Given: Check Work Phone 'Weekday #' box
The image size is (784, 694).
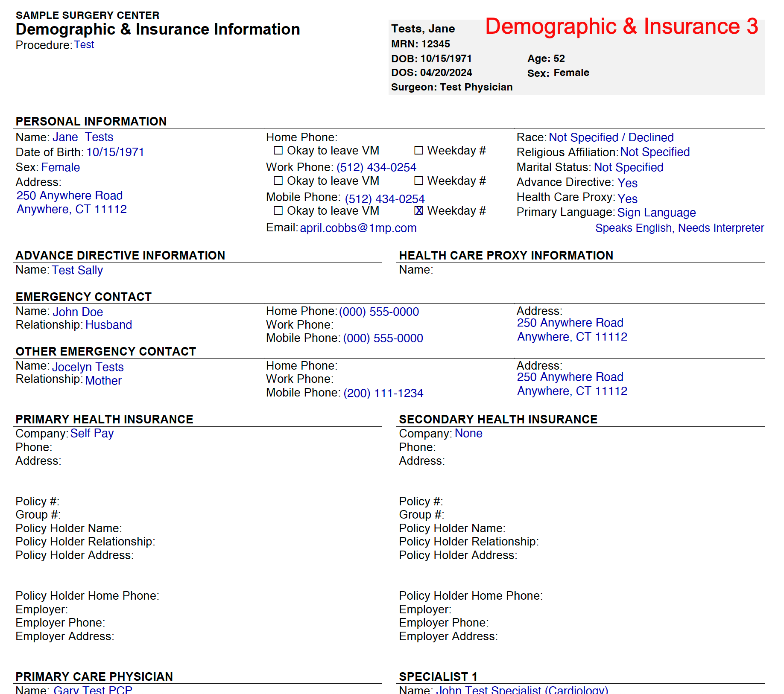Looking at the screenshot, I should coord(418,181).
